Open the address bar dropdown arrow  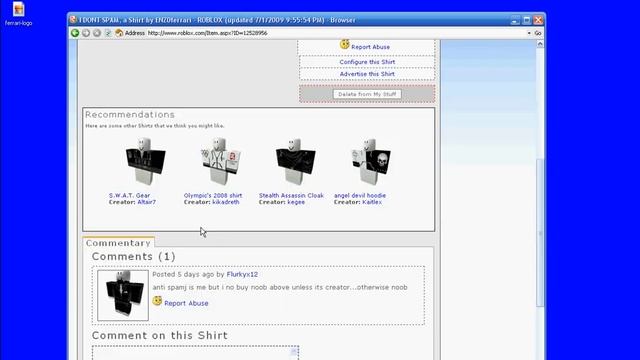click(x=529, y=33)
